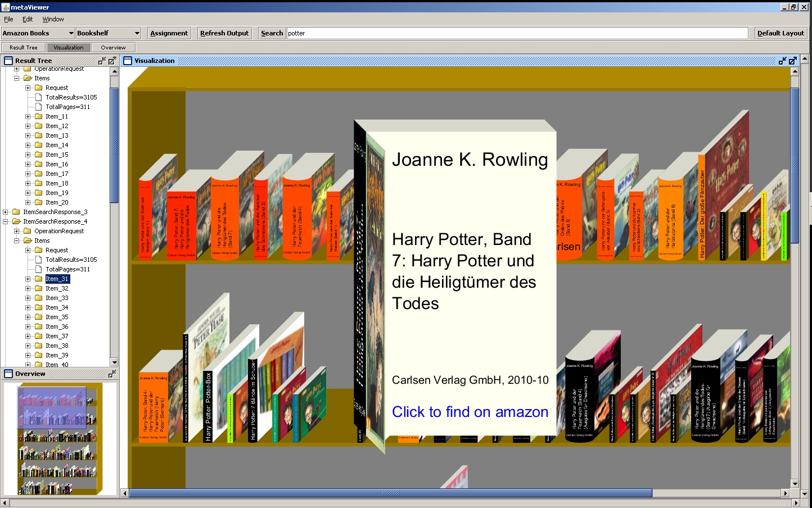This screenshot has width=812, height=508.
Task: Open the File menu
Action: [8, 19]
